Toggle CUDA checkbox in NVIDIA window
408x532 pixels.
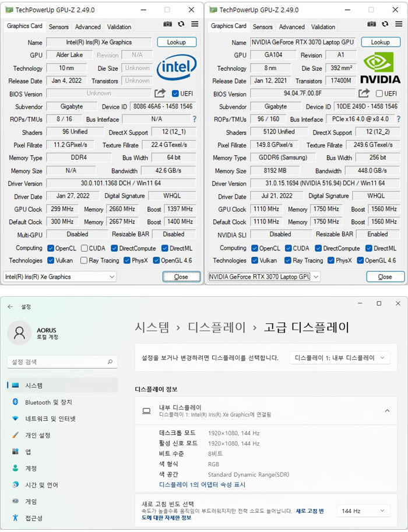(288, 249)
